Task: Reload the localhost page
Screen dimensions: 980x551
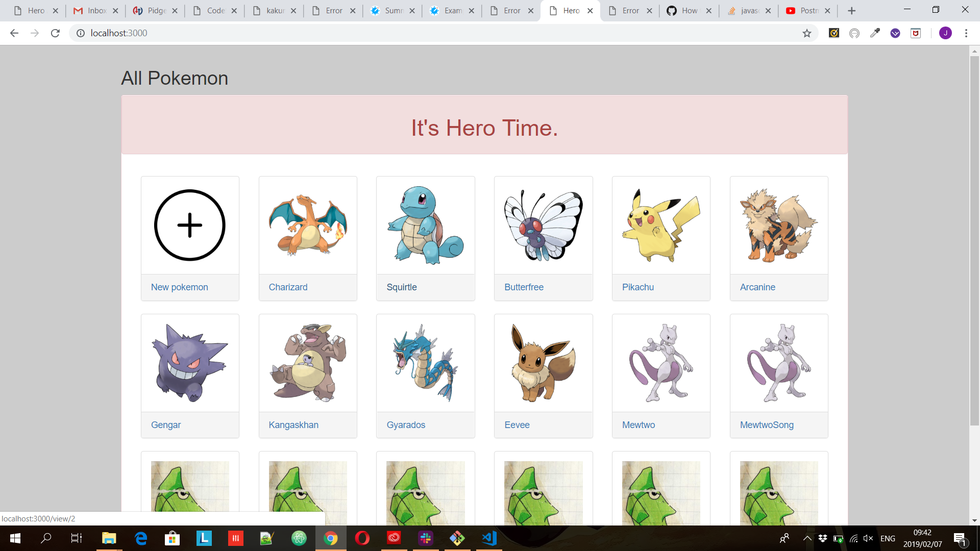Action: click(55, 33)
